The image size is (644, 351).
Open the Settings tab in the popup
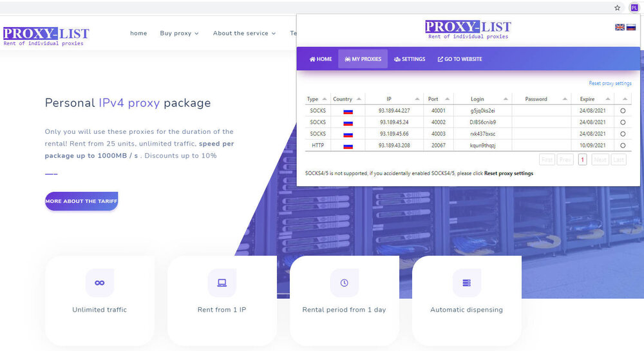tap(410, 59)
